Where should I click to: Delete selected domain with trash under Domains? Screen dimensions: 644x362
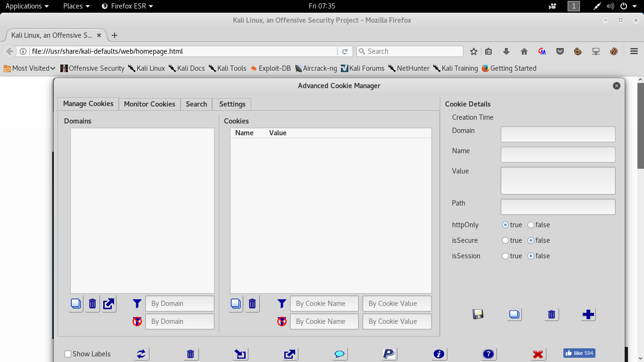click(92, 304)
